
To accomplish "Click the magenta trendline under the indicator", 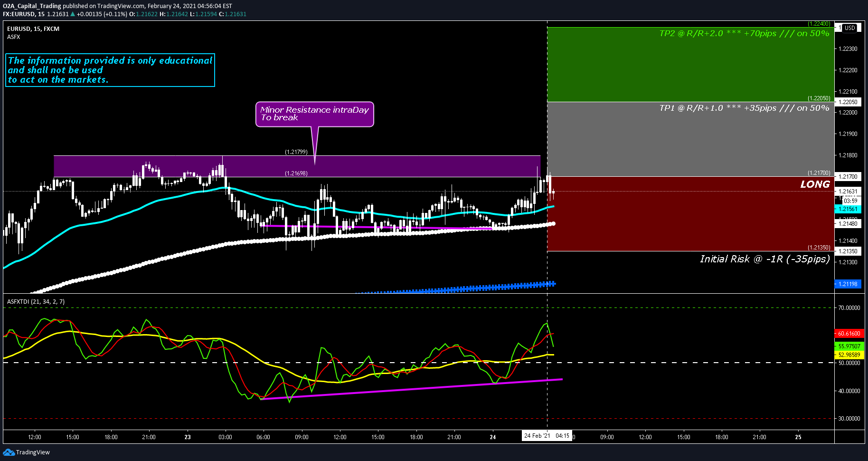I will tap(412, 389).
